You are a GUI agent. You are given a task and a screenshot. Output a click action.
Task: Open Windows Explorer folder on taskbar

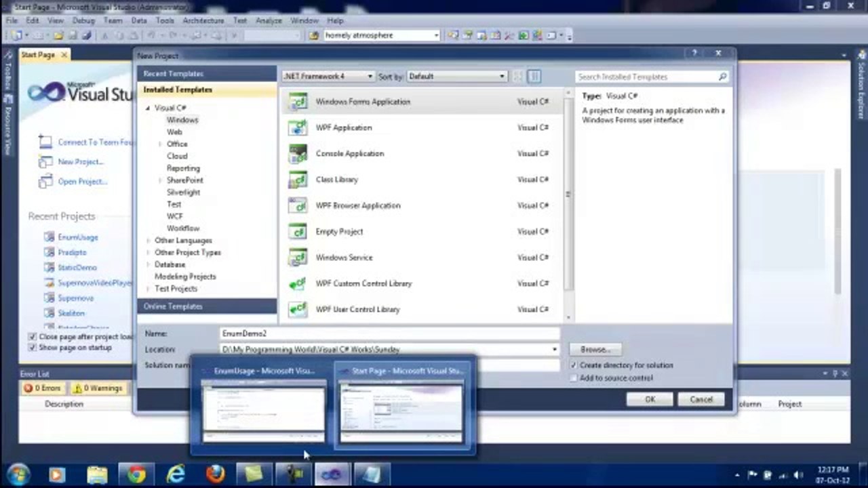(x=97, y=474)
